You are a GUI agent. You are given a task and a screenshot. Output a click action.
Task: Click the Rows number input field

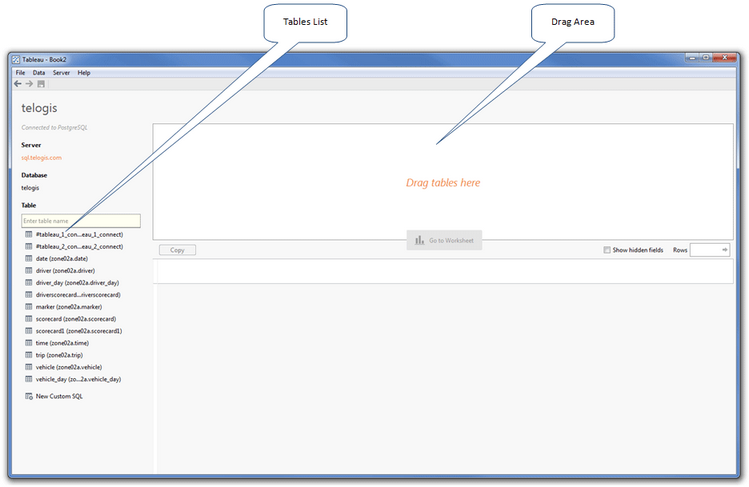click(x=710, y=250)
